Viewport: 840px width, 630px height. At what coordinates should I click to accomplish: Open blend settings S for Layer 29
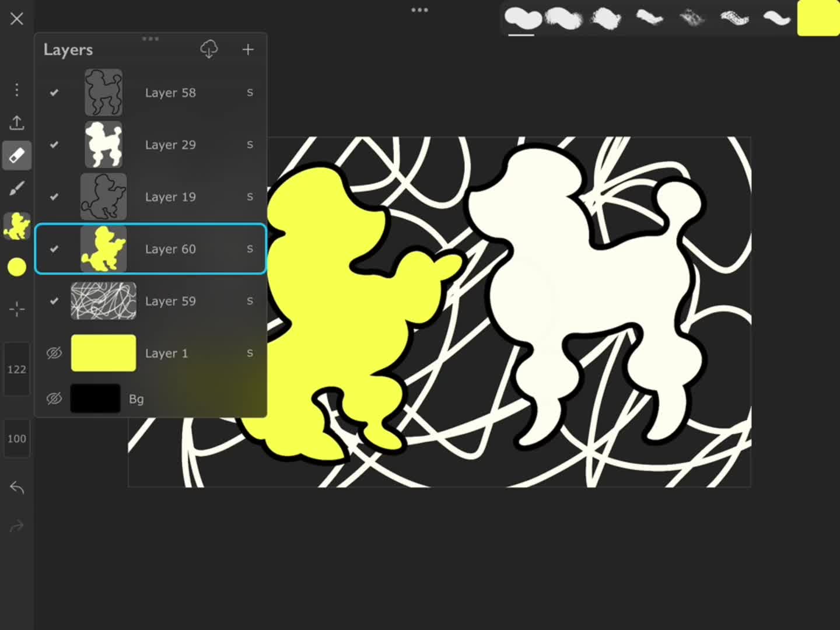click(250, 145)
